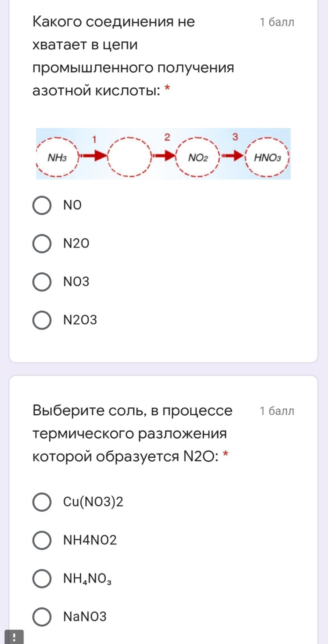The image size is (328, 644).
Task: Click the HNO3 circle in diagram
Action: pyautogui.click(x=267, y=158)
